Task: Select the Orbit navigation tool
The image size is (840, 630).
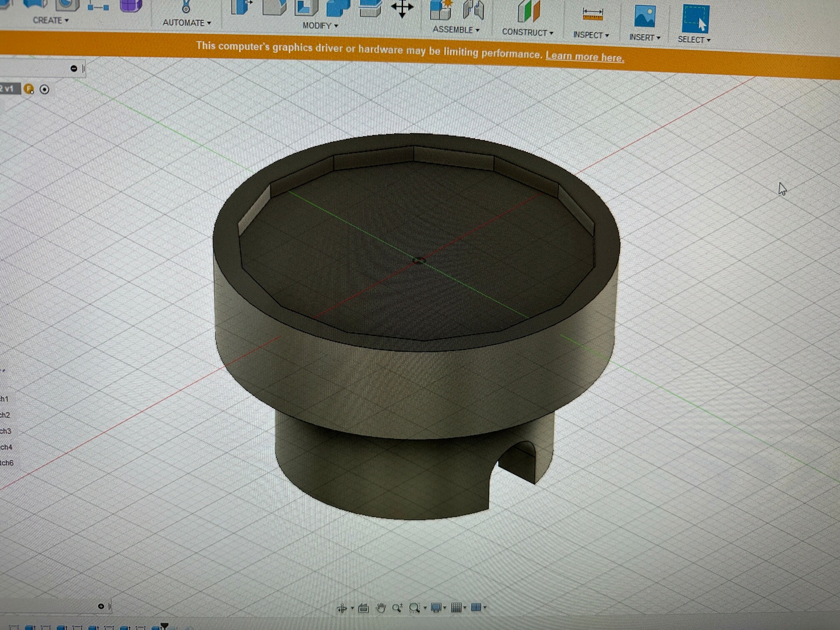Action: tap(342, 608)
